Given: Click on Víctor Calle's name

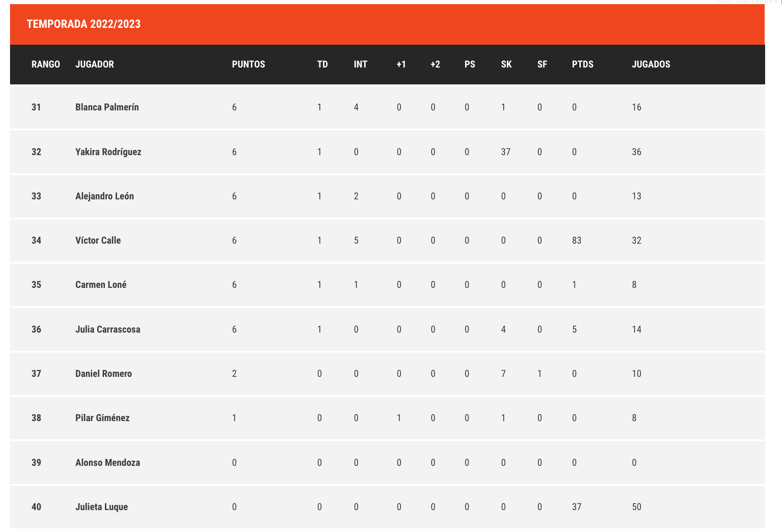Looking at the screenshot, I should click(x=98, y=240).
